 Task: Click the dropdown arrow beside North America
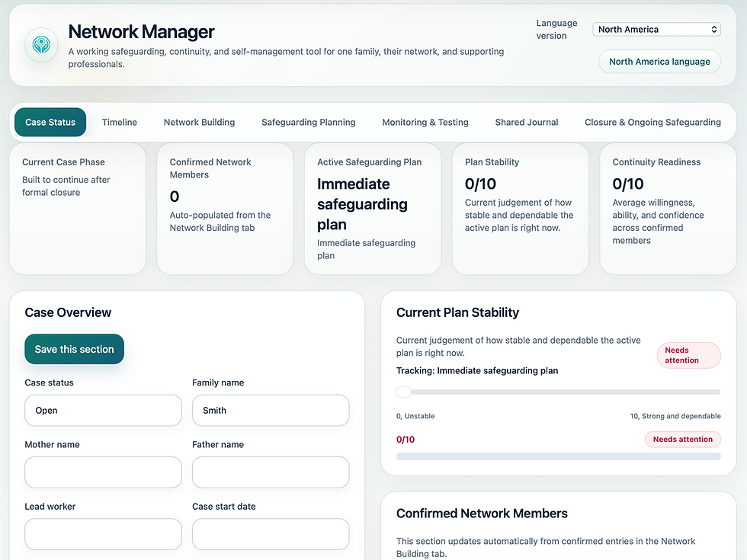click(x=713, y=29)
